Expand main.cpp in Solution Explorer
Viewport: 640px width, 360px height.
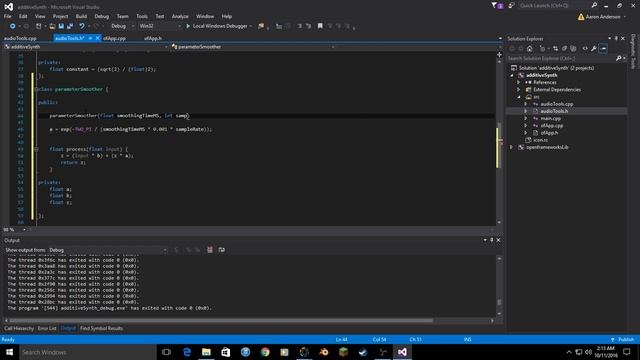[x=526, y=118]
